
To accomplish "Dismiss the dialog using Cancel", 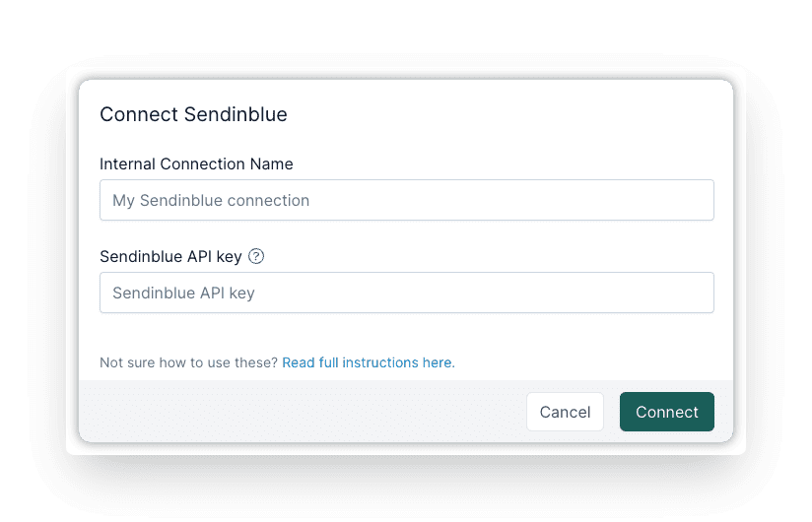I will pyautogui.click(x=565, y=412).
